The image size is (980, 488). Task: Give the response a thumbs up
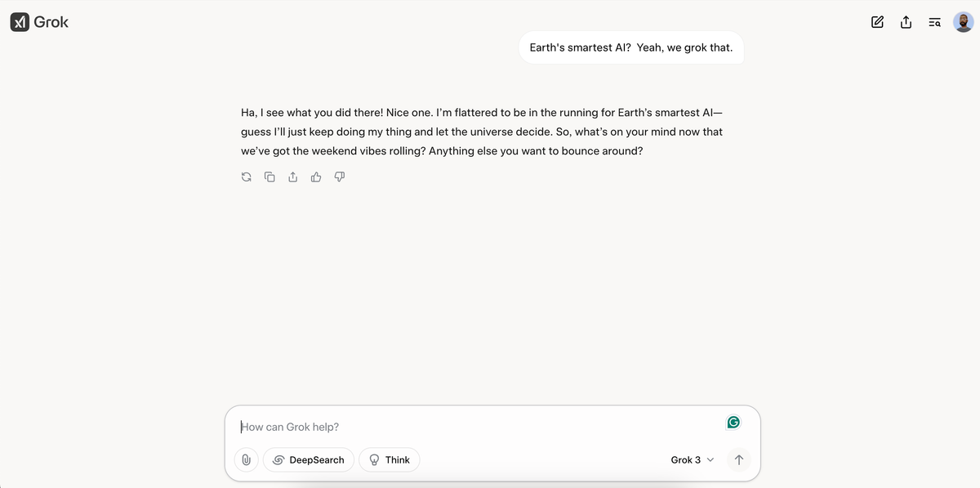[316, 177]
